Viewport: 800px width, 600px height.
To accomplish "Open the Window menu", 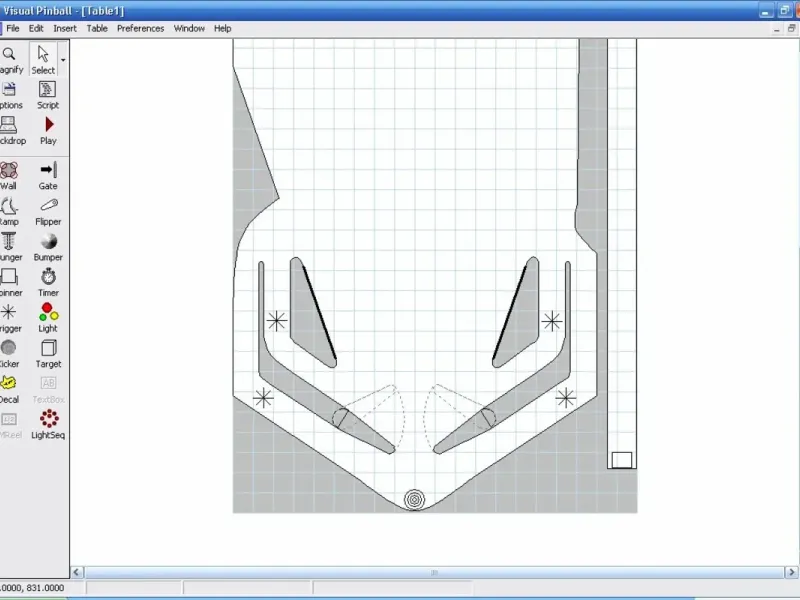I will tap(189, 29).
